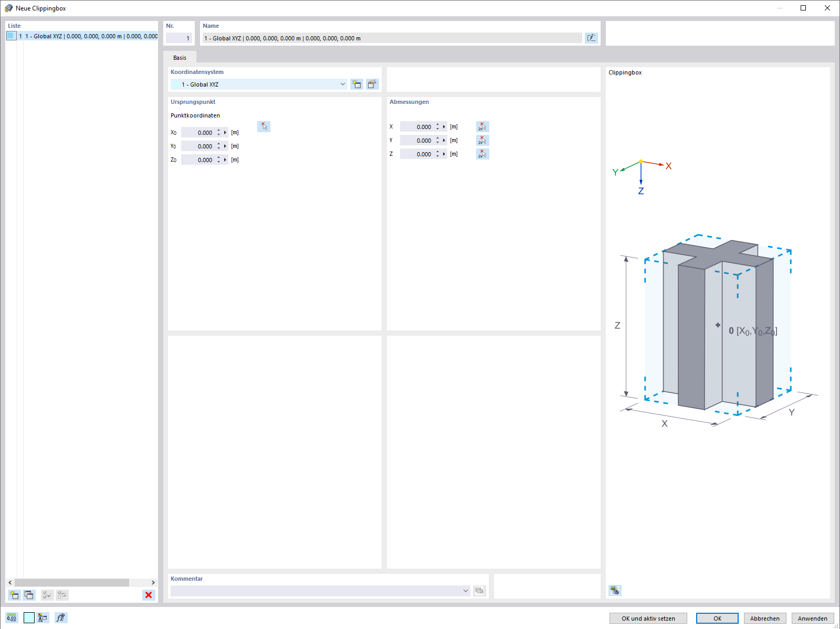This screenshot has height=629, width=840.
Task: Click the color swatch in the bottom bar
Action: pos(29,618)
